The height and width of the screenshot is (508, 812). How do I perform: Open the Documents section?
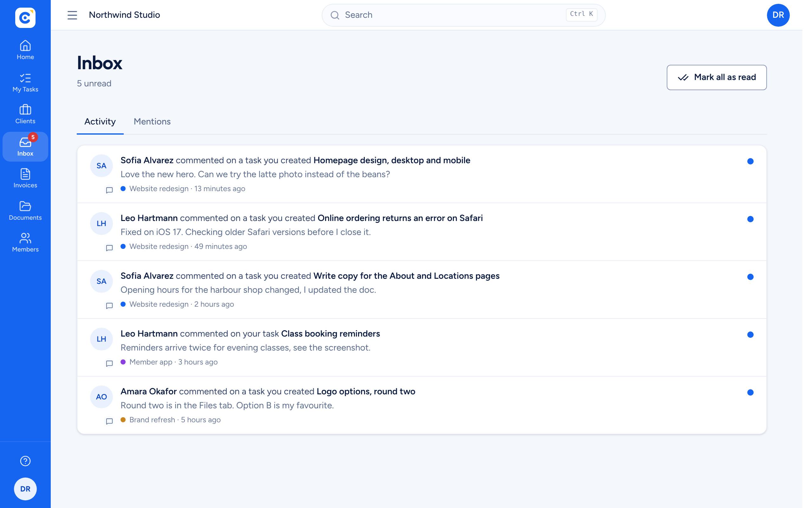[x=25, y=211]
